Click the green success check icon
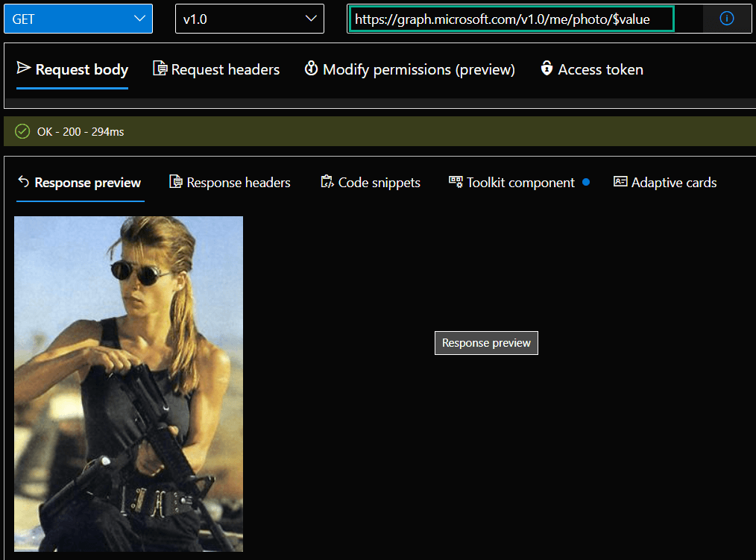The image size is (756, 560). pyautogui.click(x=22, y=131)
